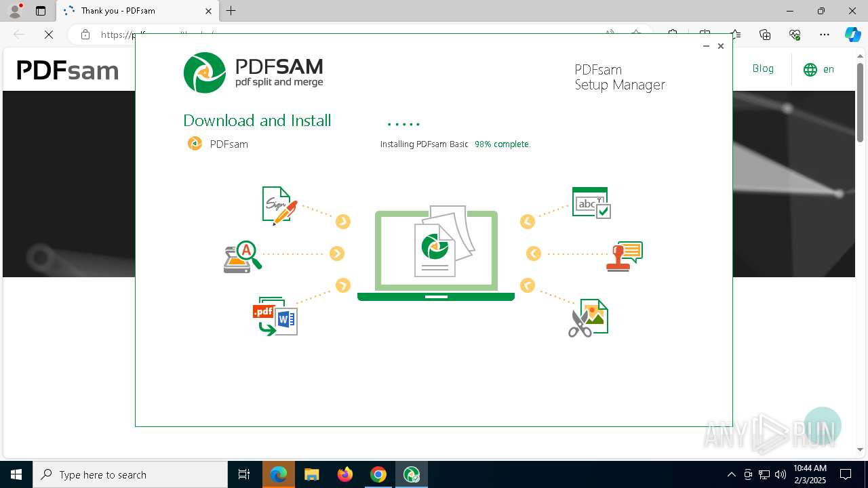Click the Sign PDF pen icon
The image size is (868, 488).
click(280, 205)
